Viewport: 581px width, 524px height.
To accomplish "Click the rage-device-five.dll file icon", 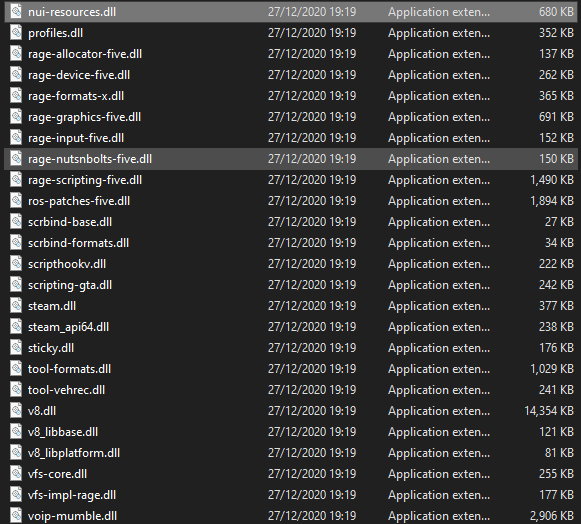I will tap(16, 74).
